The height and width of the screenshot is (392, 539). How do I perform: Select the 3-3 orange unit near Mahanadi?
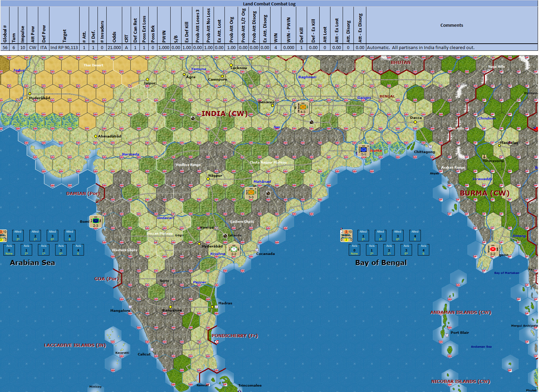(x=251, y=193)
